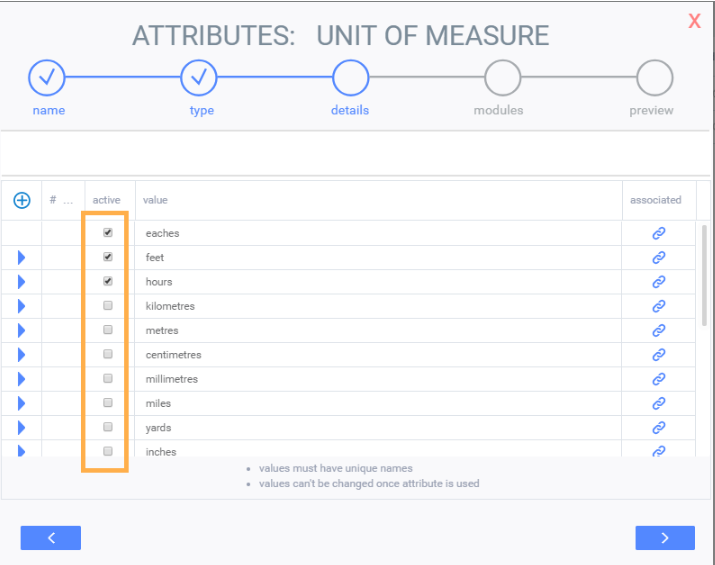Check the active checkbox for millimetres

108,378
